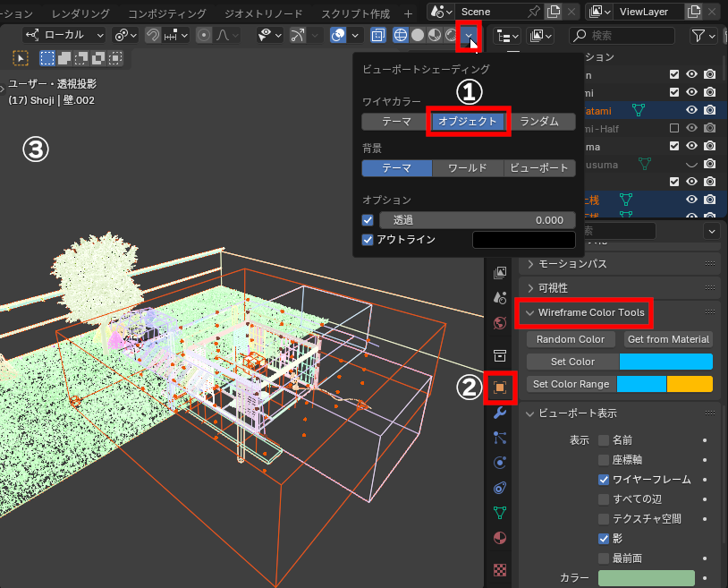Image resolution: width=728 pixels, height=588 pixels.
Task: Open the Modifier properties wrench icon
Action: pyautogui.click(x=499, y=413)
